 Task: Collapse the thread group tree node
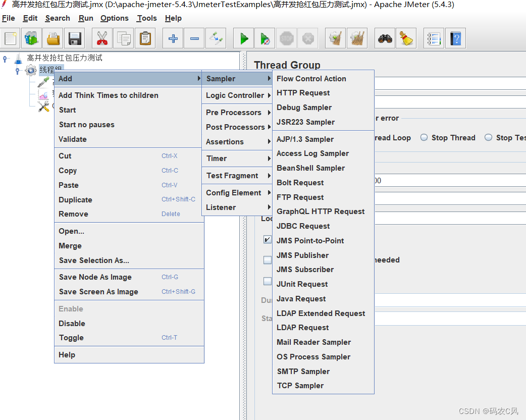point(18,71)
